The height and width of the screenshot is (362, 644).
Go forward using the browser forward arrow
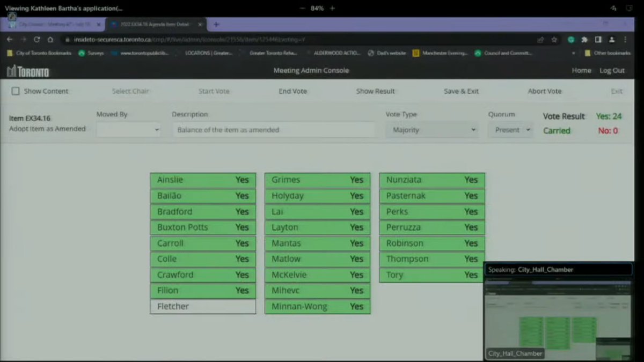[x=23, y=40]
